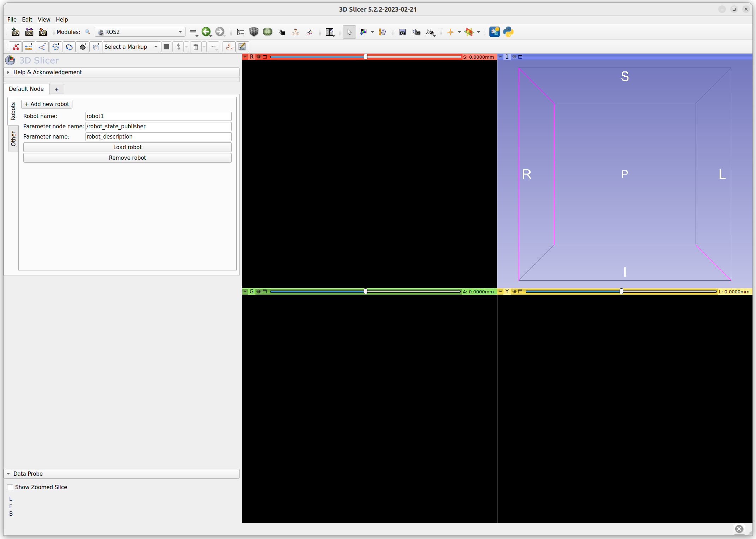Screen dimensions: 756x539
Task: Click the box/volume rendering icon
Action: 254,31
